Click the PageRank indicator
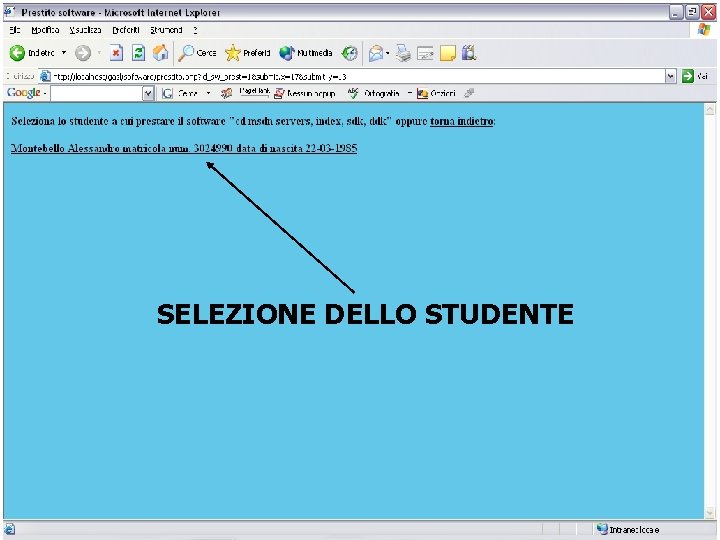This screenshot has width=720, height=540. click(254, 92)
